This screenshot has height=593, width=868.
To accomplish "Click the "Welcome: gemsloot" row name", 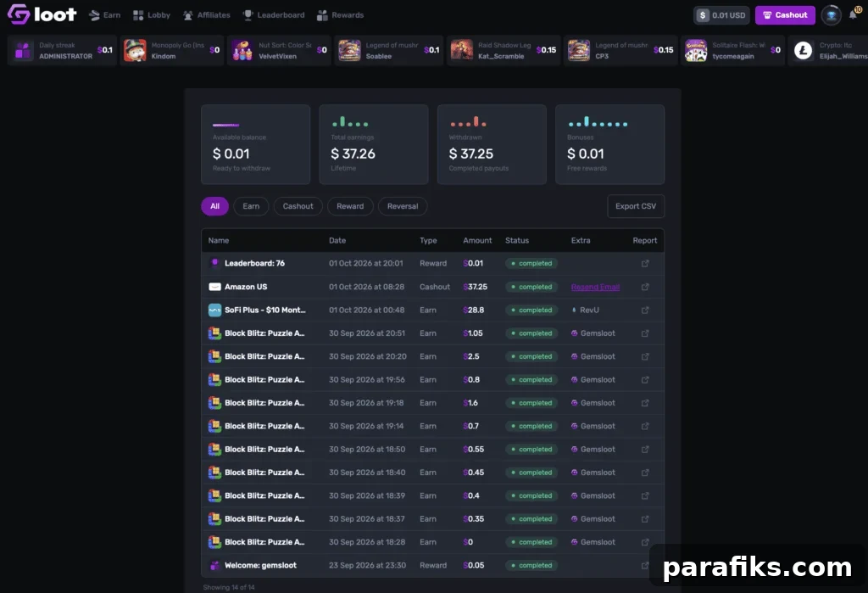I will coord(261,566).
